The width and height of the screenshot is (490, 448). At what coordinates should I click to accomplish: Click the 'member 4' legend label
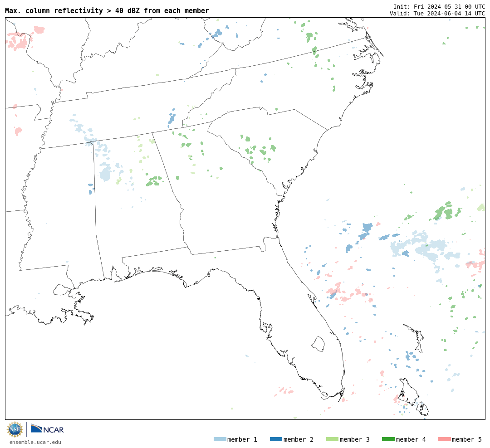(411, 439)
